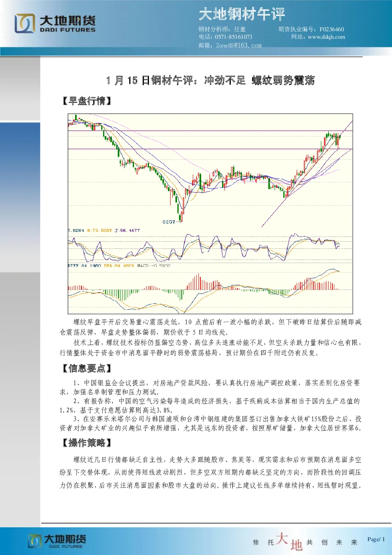This screenshot has width=392, height=555.
Task: Click the Page/ 1 page indicator
Action: click(376, 539)
